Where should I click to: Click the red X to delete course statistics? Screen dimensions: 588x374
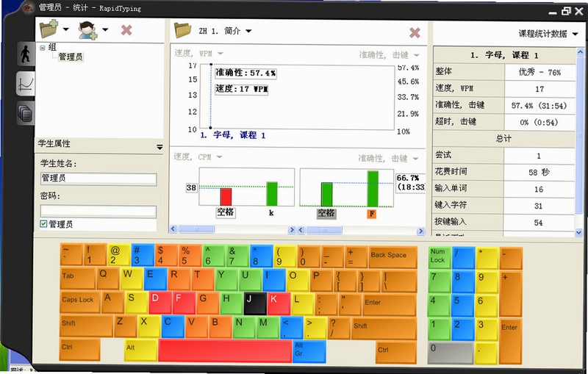[415, 32]
